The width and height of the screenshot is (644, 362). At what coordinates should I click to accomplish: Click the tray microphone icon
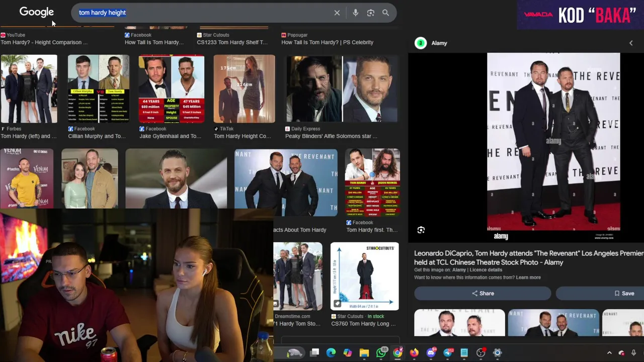coord(633,353)
